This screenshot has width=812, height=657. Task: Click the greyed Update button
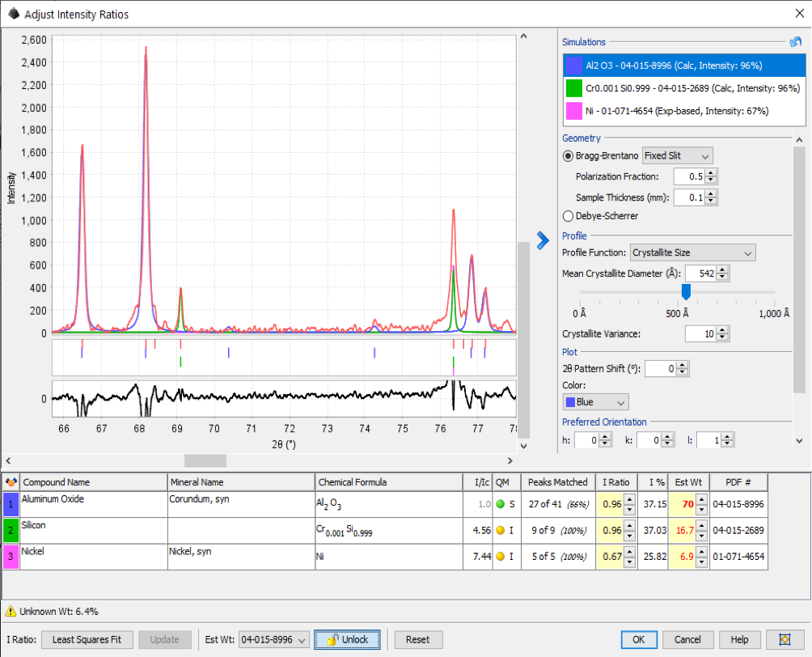tap(165, 640)
